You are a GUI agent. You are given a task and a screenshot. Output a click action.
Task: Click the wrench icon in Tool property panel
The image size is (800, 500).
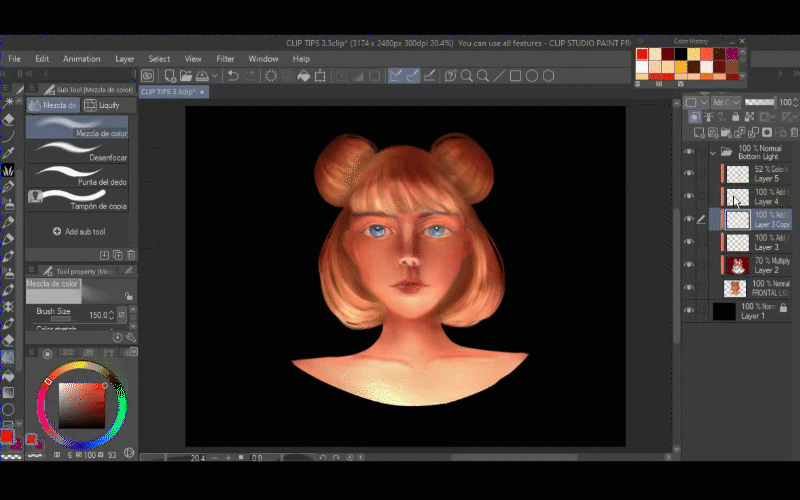[130, 337]
